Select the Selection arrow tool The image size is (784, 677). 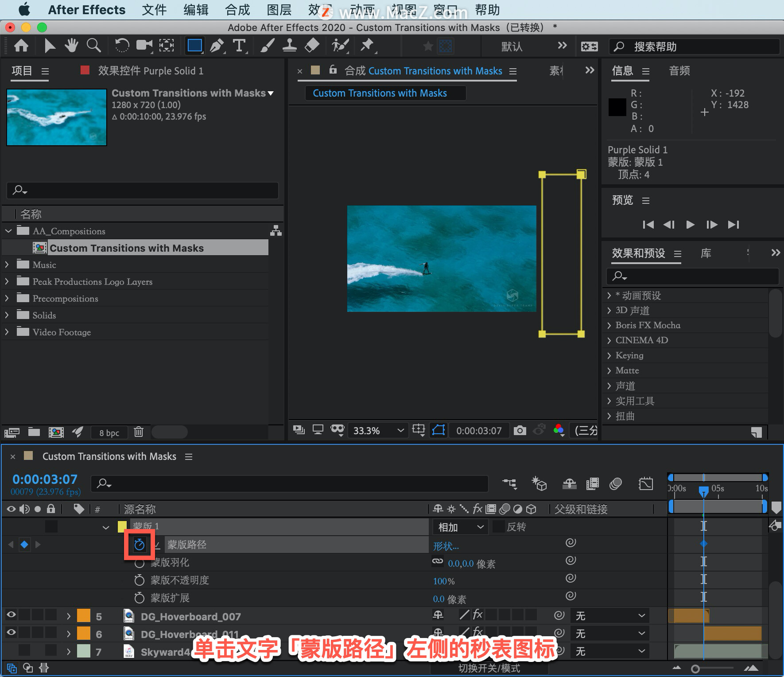pyautogui.click(x=50, y=46)
